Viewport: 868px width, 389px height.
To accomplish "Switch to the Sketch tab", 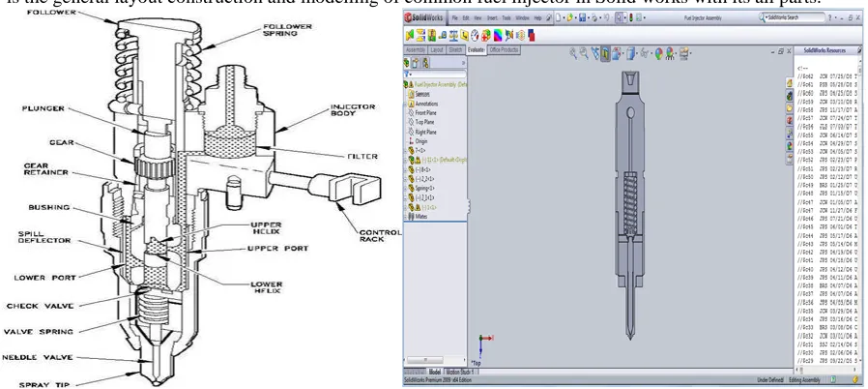I will [455, 50].
